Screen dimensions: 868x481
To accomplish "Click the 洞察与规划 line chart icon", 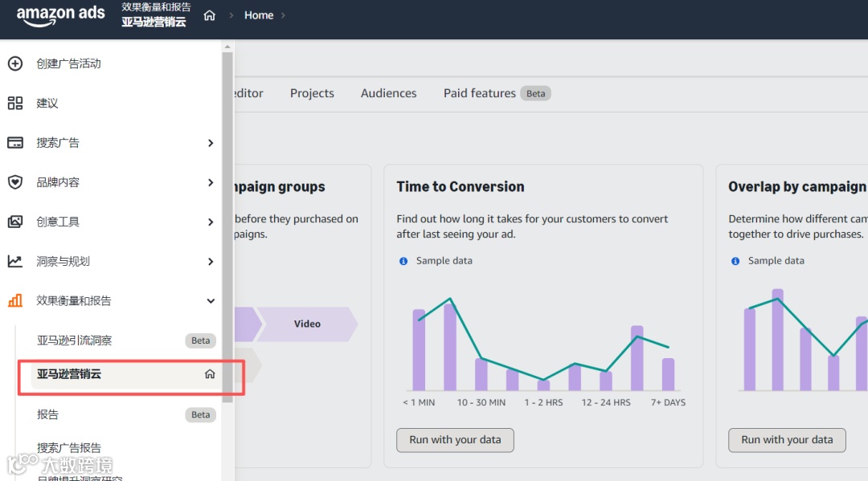I will pos(15,261).
